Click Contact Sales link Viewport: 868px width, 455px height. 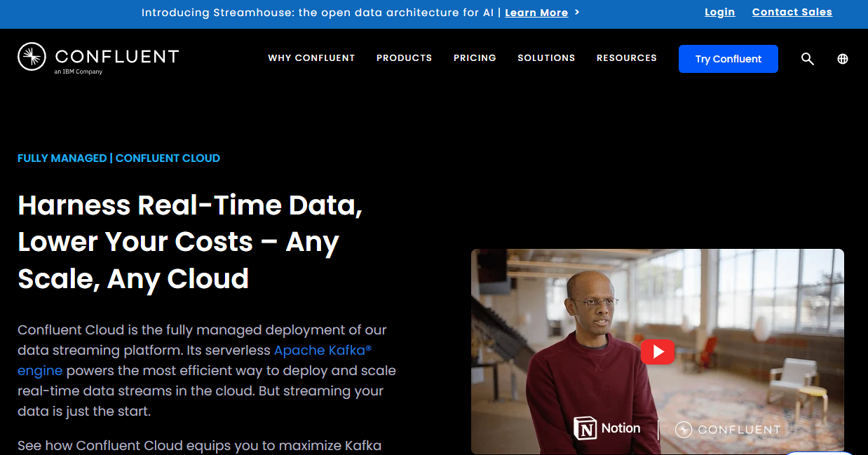tap(792, 12)
